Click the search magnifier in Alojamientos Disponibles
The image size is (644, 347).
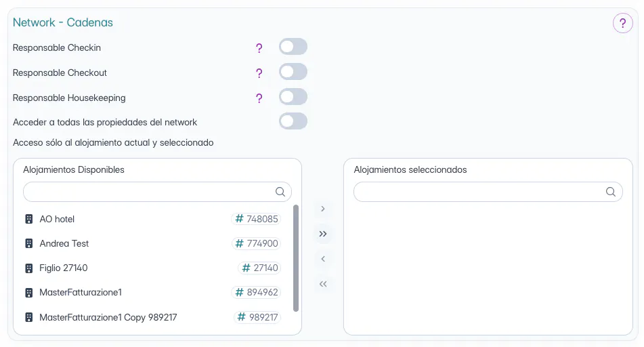[x=280, y=192]
